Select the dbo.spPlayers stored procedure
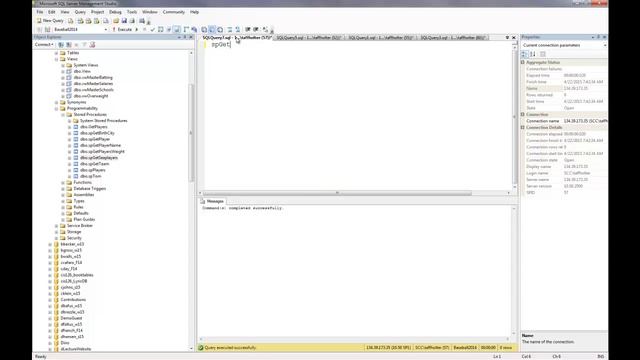The width and height of the screenshot is (640, 360). tap(93, 170)
